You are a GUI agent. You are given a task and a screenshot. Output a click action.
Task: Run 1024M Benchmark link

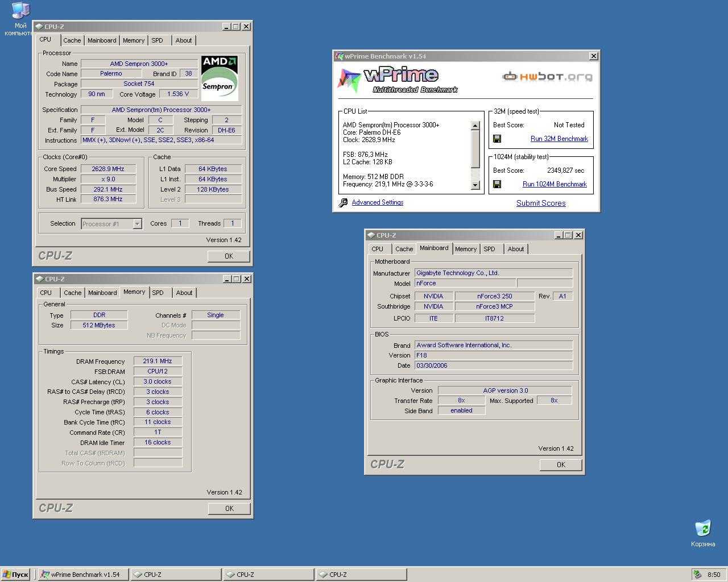click(555, 184)
